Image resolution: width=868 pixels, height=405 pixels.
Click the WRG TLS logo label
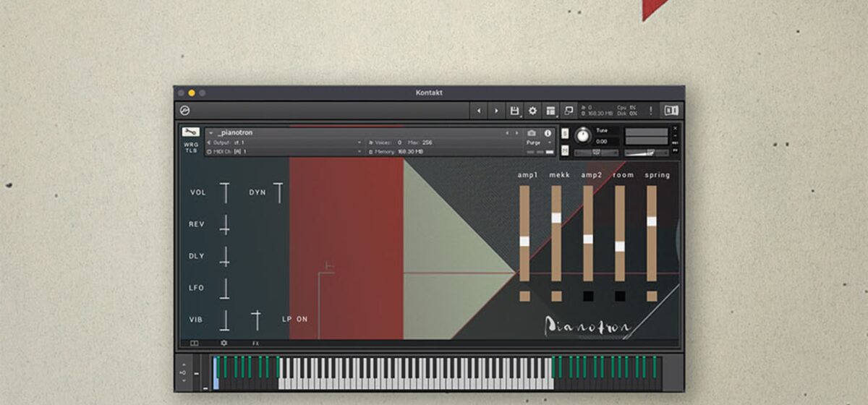click(191, 148)
